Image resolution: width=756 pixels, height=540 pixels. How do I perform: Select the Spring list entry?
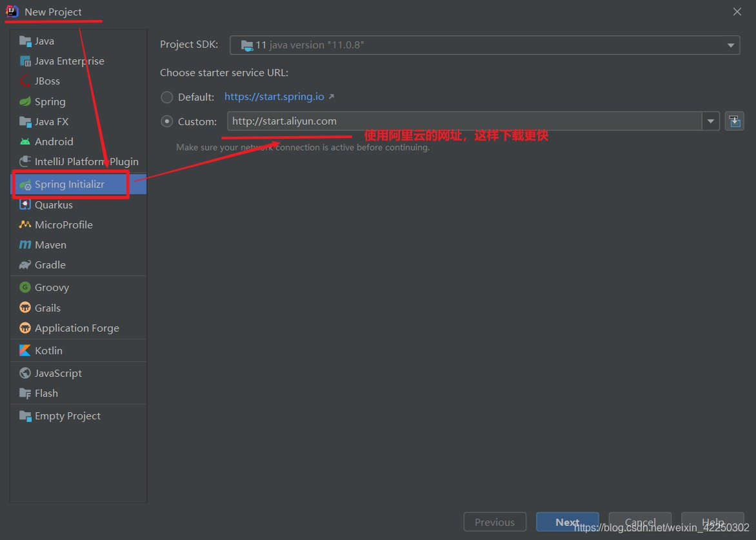pos(79,102)
